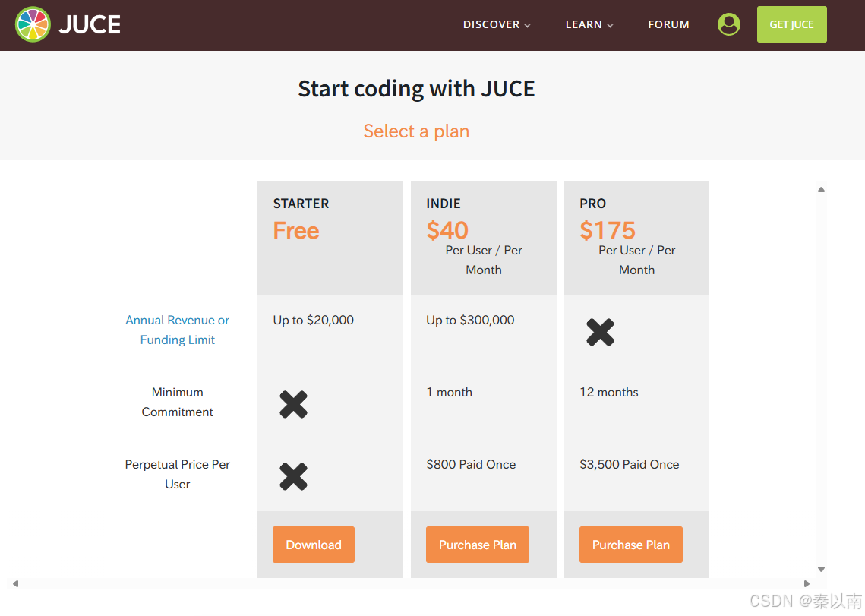This screenshot has width=865, height=616.
Task: Open Annual Revenue or Funding Limit link
Action: pyautogui.click(x=177, y=330)
